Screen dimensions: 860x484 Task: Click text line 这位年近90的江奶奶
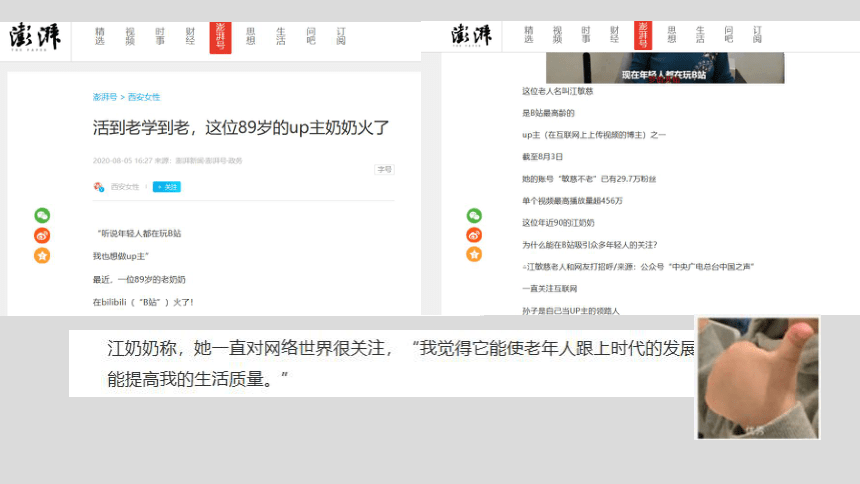pos(558,223)
